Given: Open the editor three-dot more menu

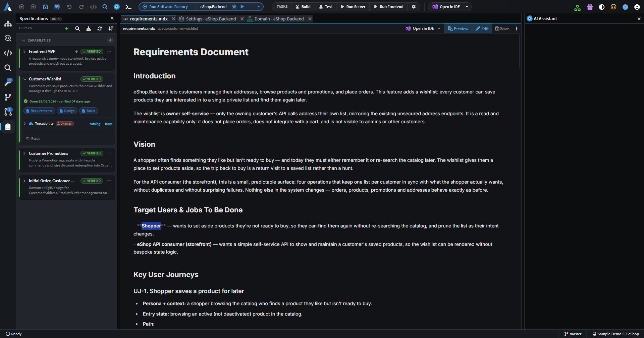Looking at the screenshot, I should click(x=517, y=28).
